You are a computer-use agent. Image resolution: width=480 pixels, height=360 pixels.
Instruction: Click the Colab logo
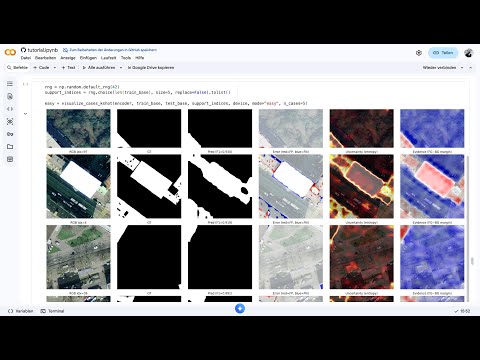tap(10, 52)
